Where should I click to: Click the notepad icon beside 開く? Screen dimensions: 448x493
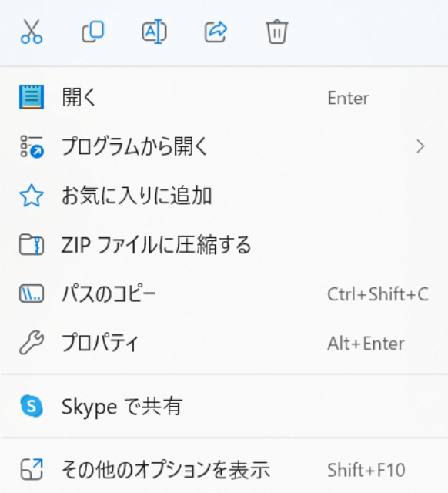[x=32, y=97]
